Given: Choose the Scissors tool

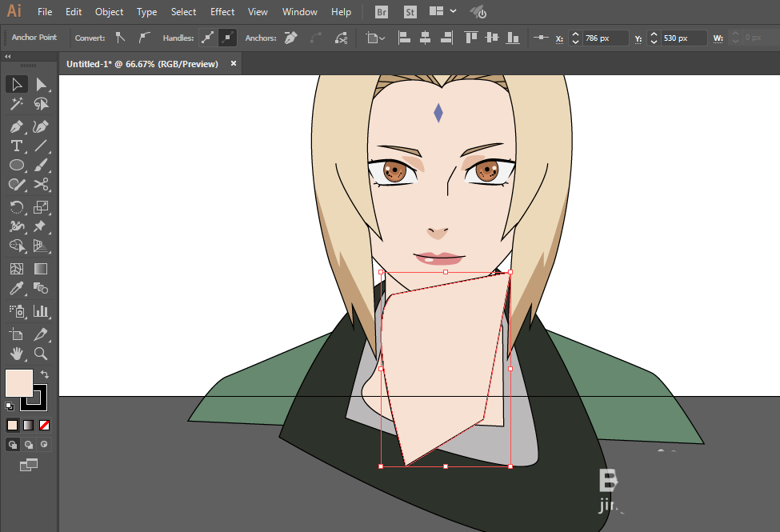Looking at the screenshot, I should click(x=41, y=184).
